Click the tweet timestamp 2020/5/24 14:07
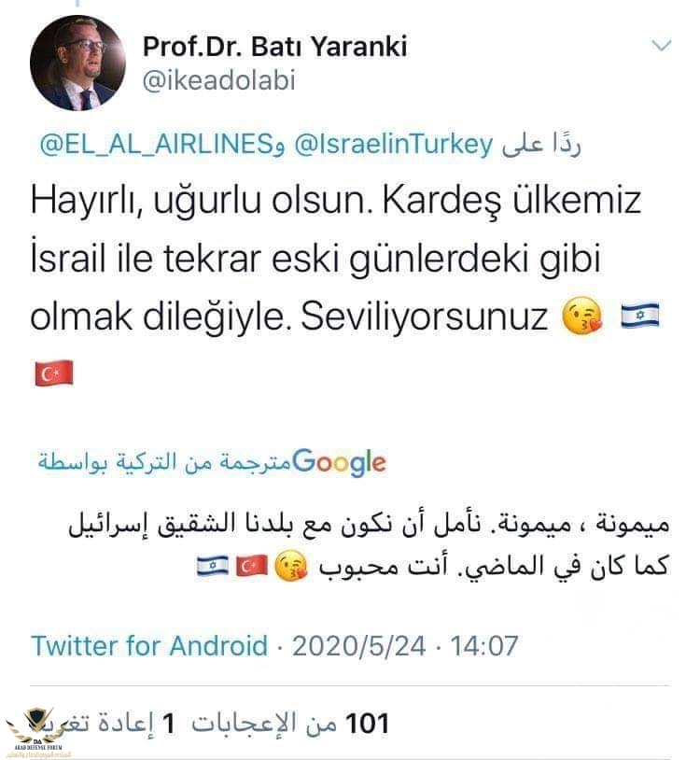The width and height of the screenshot is (700, 760). 405,645
